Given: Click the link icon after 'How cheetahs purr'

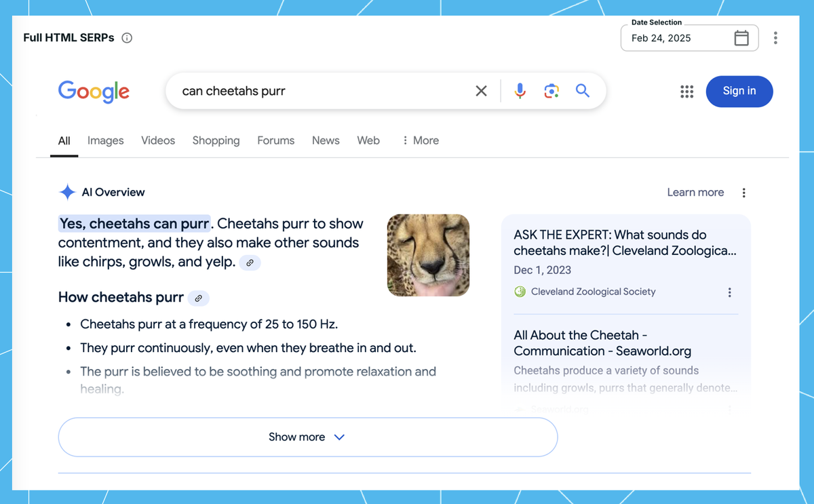Looking at the screenshot, I should pos(199,298).
